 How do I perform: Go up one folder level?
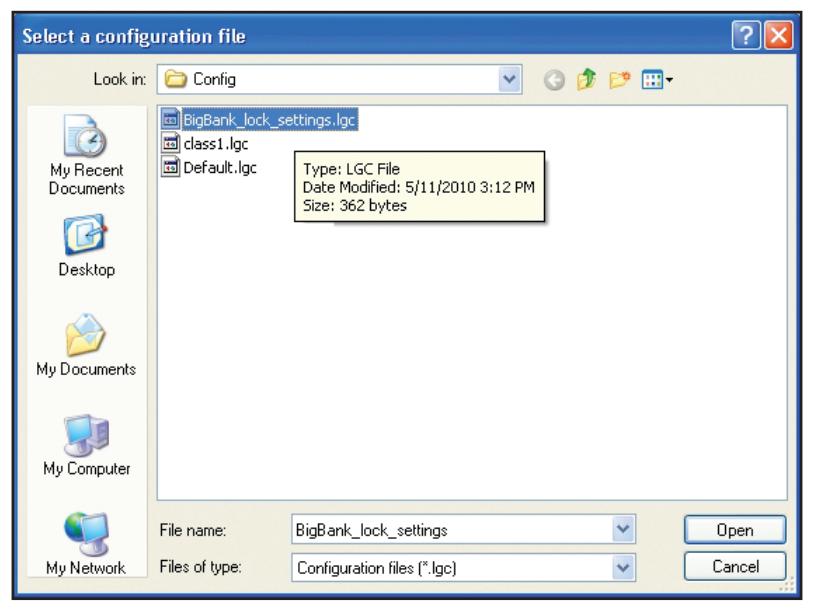tap(587, 79)
